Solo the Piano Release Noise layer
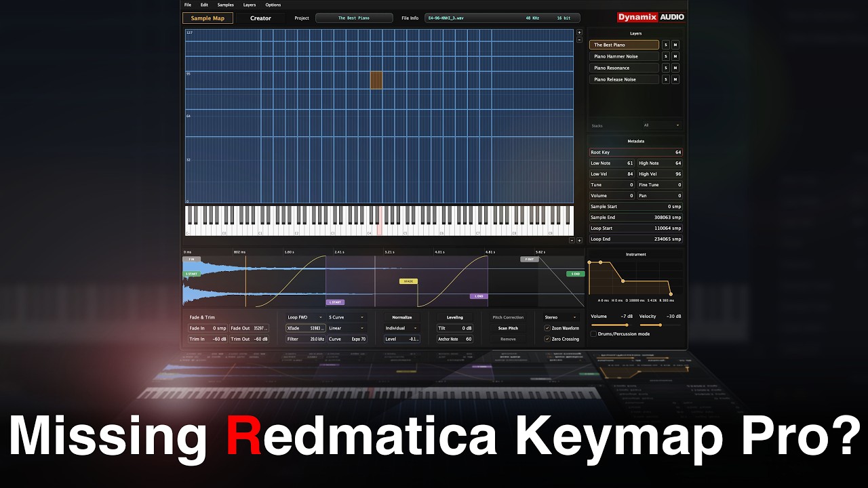Viewport: 868px width, 488px height. 666,79
